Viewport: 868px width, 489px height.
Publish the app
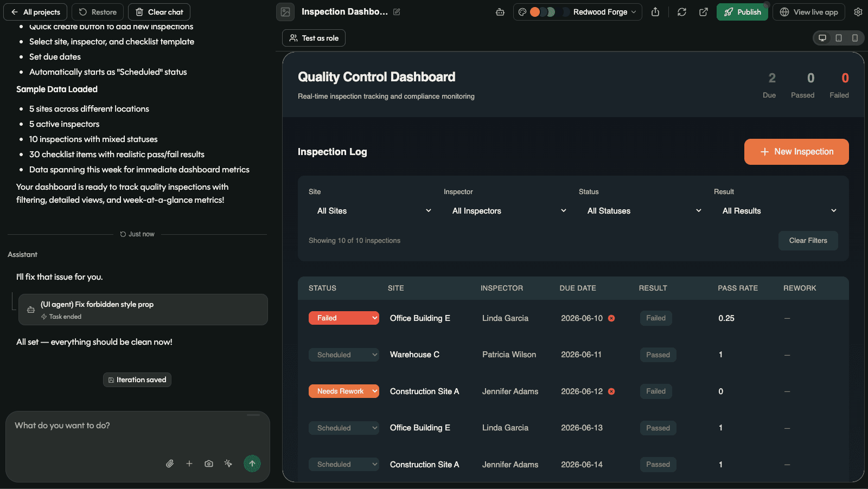click(x=742, y=12)
